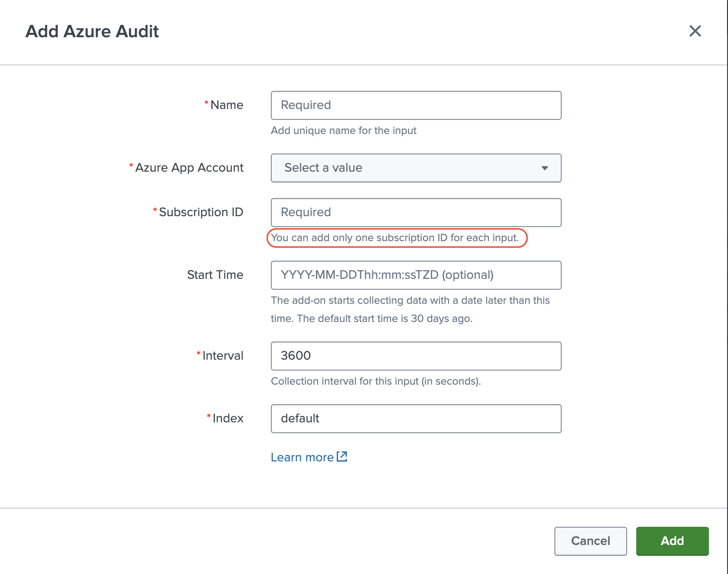Click the 'Add Azure Audit' dialog title

tap(92, 31)
